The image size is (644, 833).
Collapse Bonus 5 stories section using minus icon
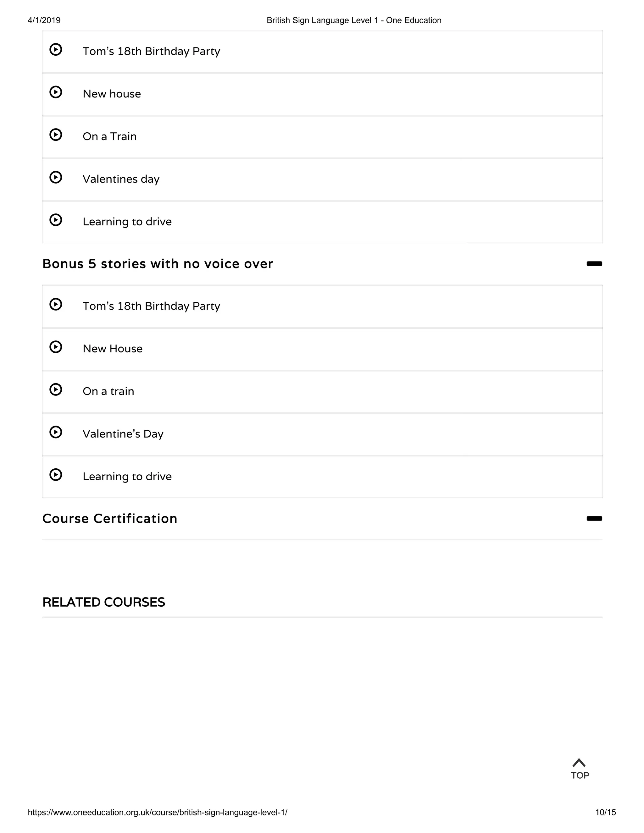click(594, 263)
